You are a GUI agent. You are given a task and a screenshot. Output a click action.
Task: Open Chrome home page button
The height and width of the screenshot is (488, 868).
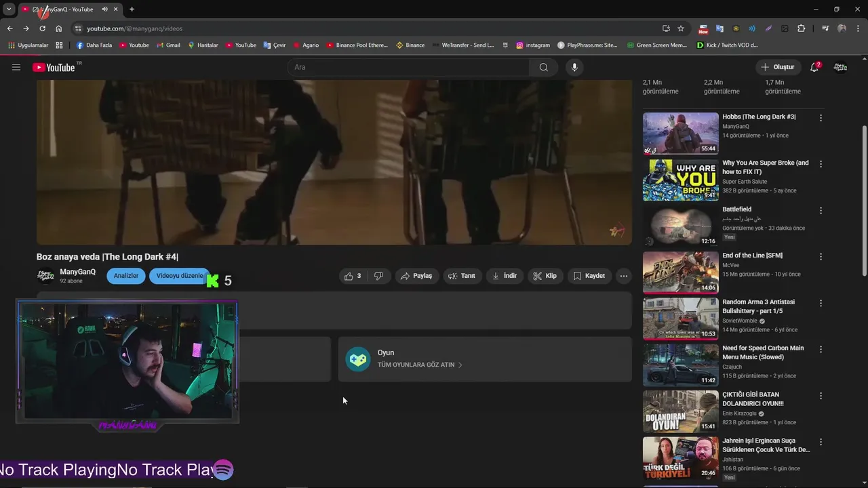coord(58,28)
